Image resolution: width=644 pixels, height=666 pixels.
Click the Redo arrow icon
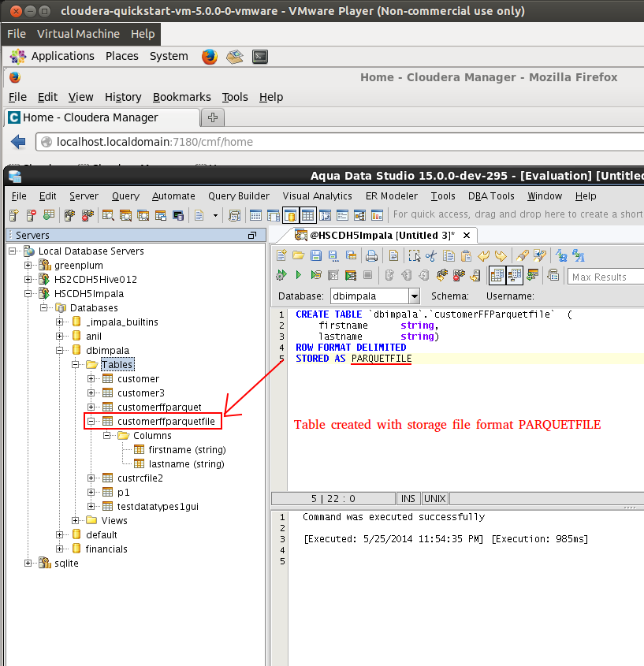coord(501,255)
